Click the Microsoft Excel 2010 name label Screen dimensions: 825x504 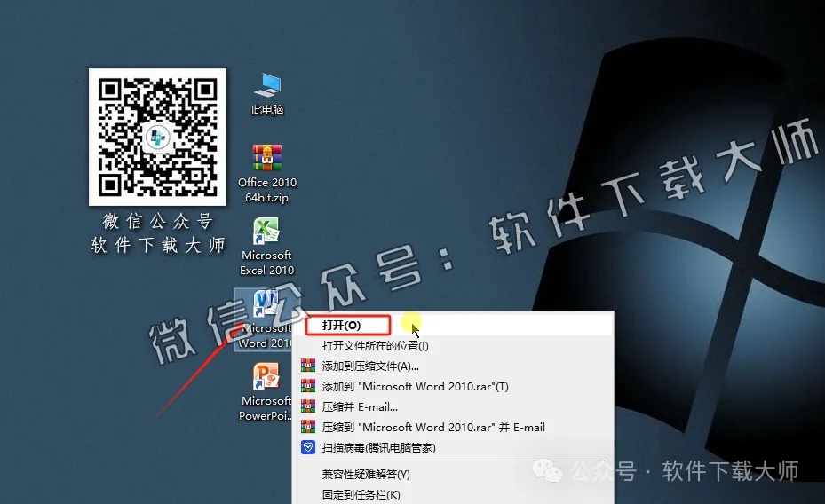(266, 263)
